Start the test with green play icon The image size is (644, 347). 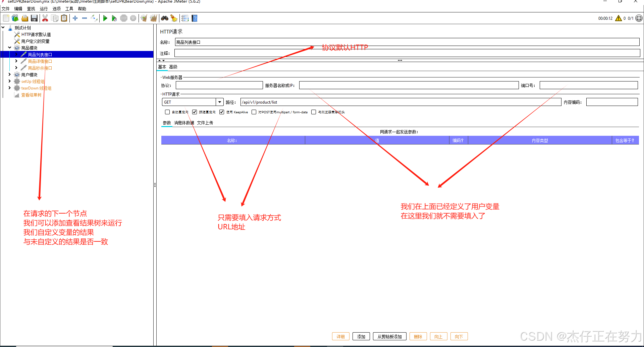coord(105,18)
